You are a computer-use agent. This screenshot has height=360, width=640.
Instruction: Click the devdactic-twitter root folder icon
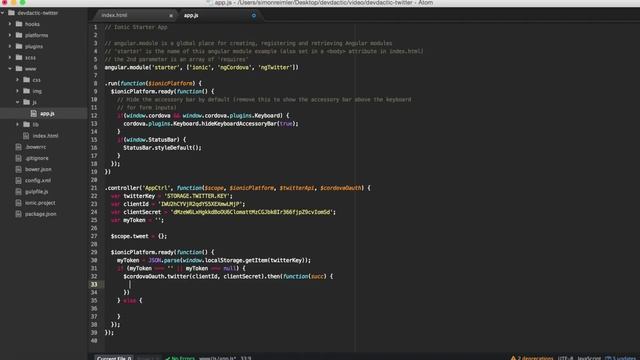(11, 13)
